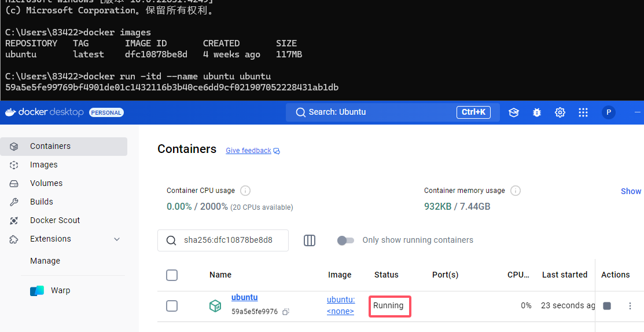This screenshot has height=332, width=644.
Task: Open the user account P avatar menu
Action: (x=608, y=112)
